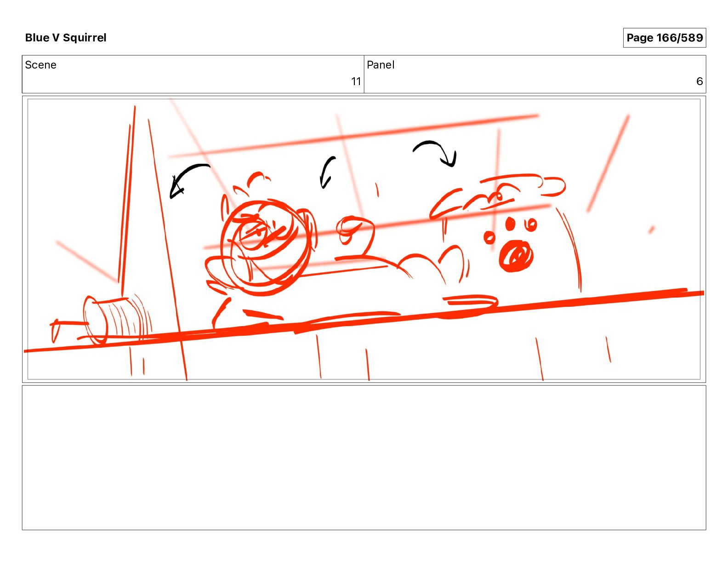Select the 'Panel' header label
Screen dimensions: 728x563
381,65
